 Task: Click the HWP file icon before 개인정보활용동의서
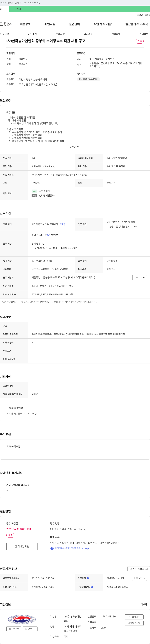point(52,548)
